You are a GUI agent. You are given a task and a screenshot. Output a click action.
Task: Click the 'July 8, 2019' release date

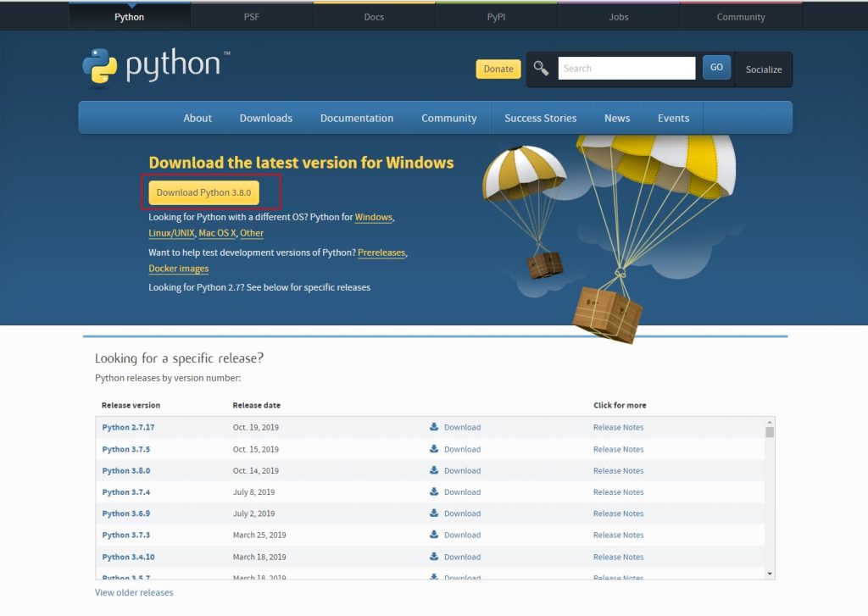click(253, 492)
